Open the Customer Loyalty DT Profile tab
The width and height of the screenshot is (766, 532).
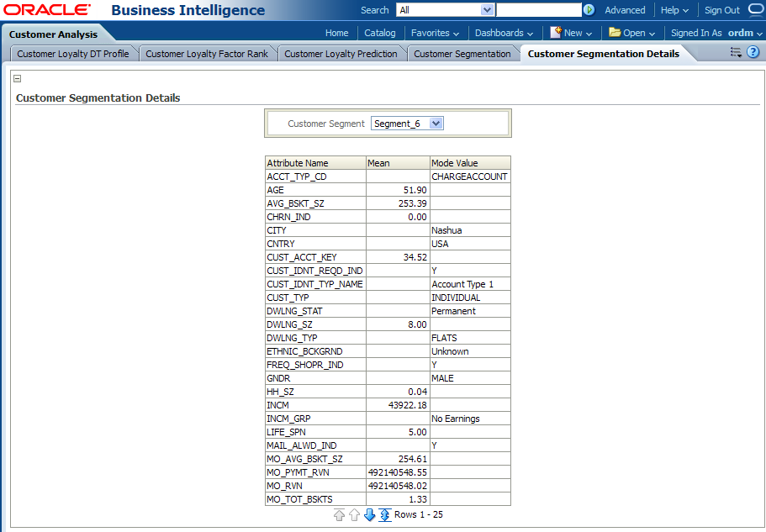pos(73,54)
